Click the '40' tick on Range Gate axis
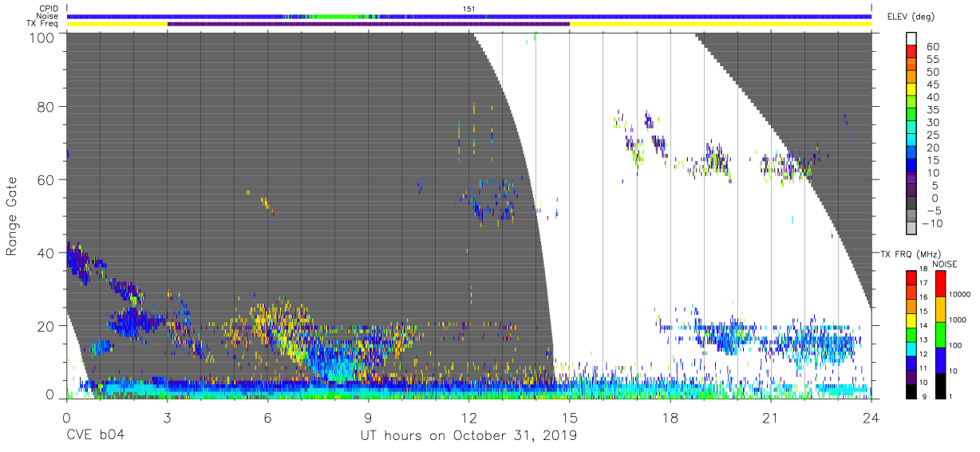Image resolution: width=980 pixels, height=452 pixels. (x=45, y=253)
